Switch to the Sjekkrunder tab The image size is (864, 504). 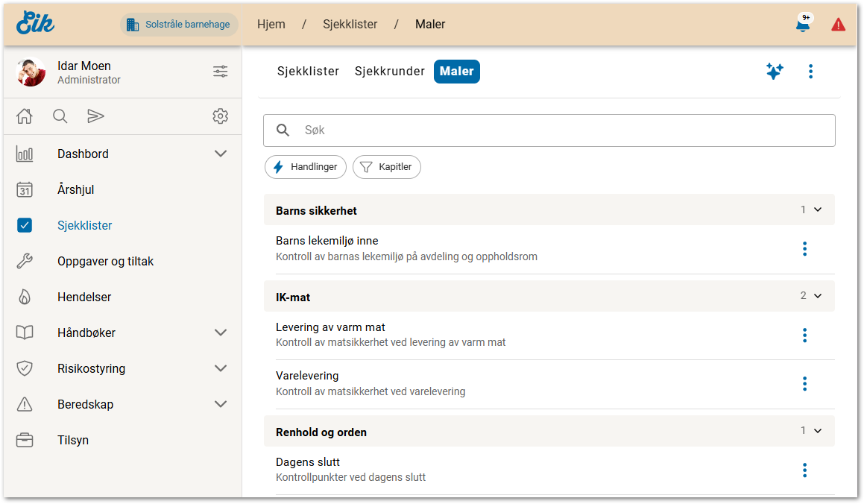[389, 72]
